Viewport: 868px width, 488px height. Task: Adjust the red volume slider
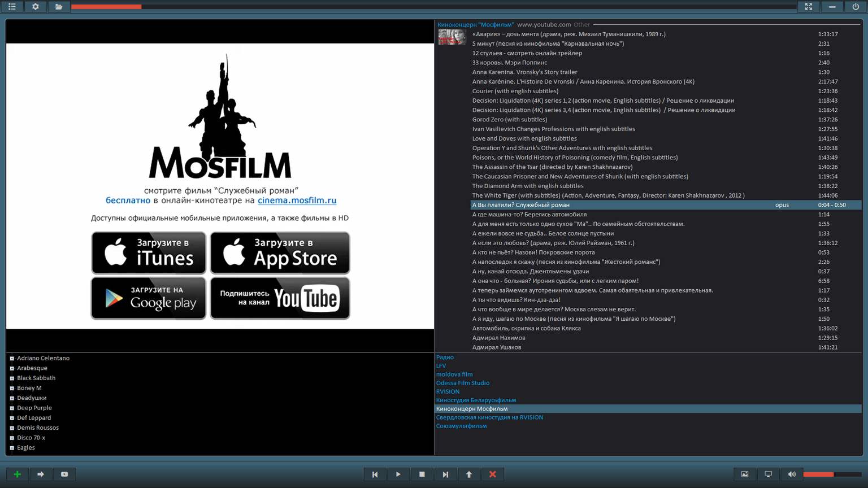click(x=832, y=474)
